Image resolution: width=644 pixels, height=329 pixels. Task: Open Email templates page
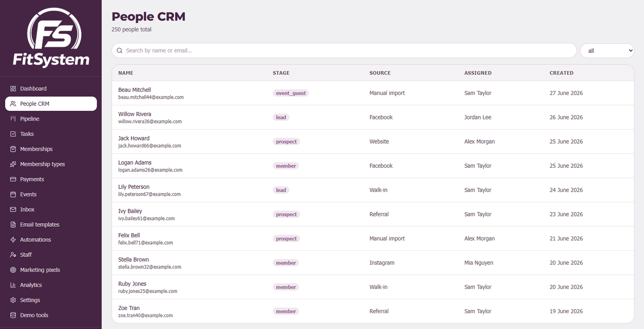(51, 225)
